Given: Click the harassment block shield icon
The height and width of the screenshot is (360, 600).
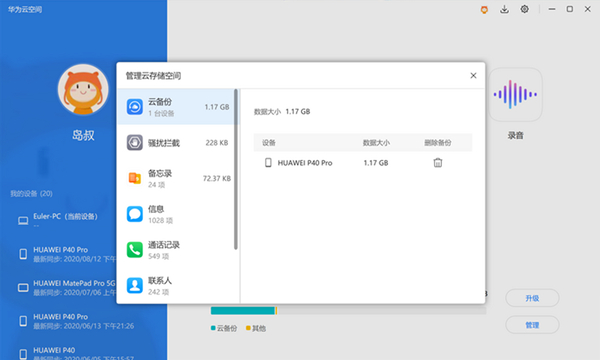Looking at the screenshot, I should tap(135, 143).
